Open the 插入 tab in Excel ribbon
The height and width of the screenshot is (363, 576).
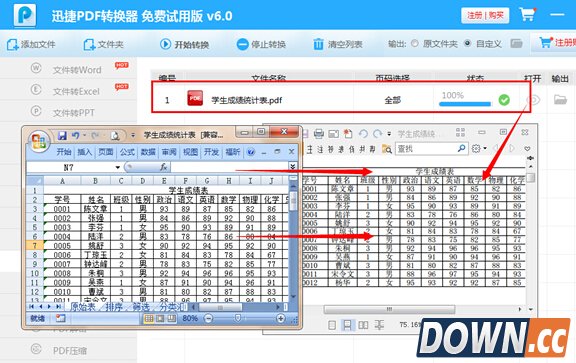[x=84, y=152]
